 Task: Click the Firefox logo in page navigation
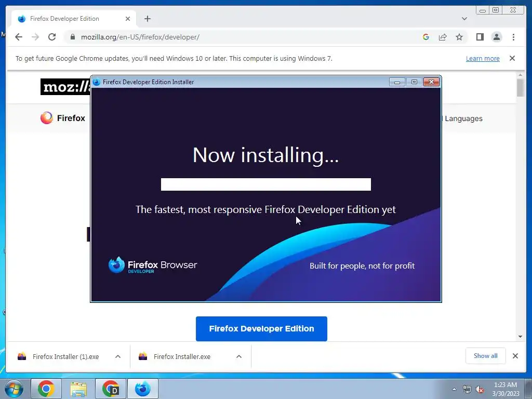tap(63, 118)
